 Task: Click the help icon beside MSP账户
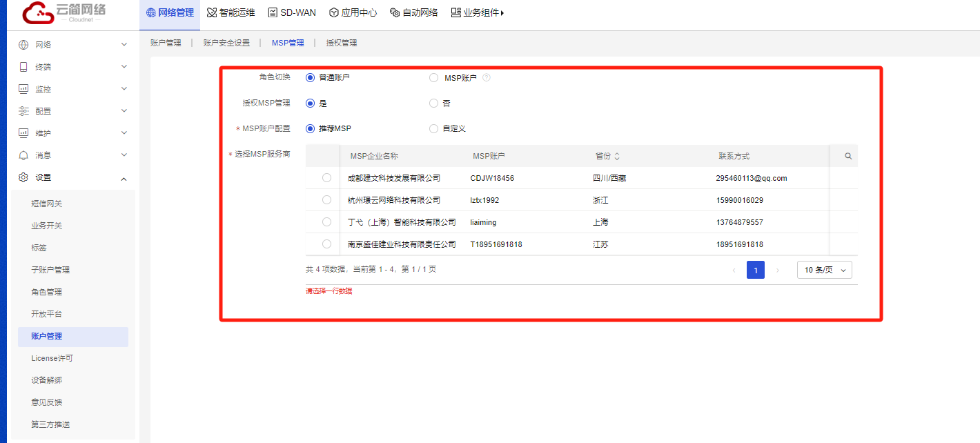(487, 78)
